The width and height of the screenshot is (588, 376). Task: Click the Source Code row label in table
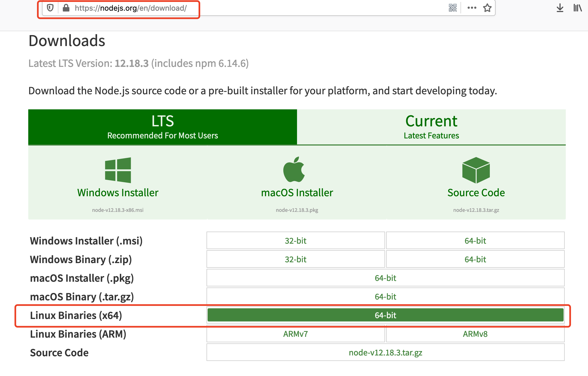pos(59,353)
